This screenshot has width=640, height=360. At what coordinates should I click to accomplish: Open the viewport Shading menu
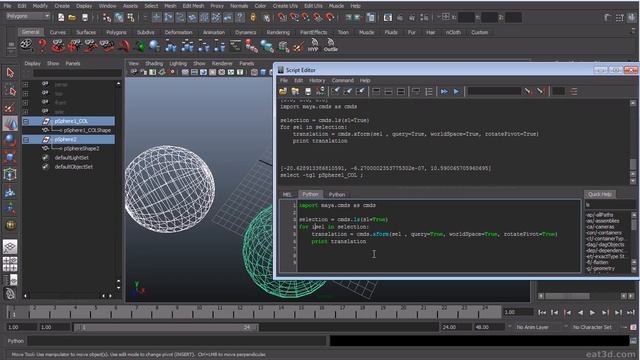pos(154,63)
